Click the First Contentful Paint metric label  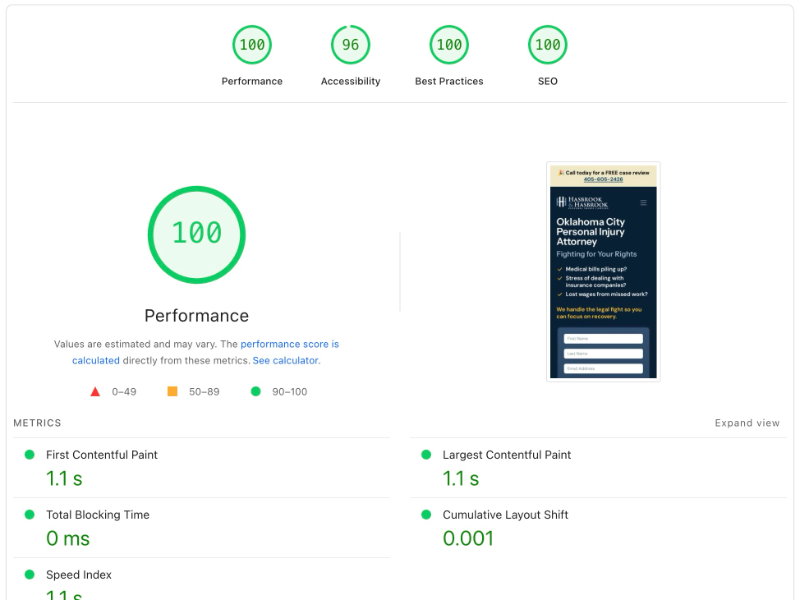[x=102, y=455]
